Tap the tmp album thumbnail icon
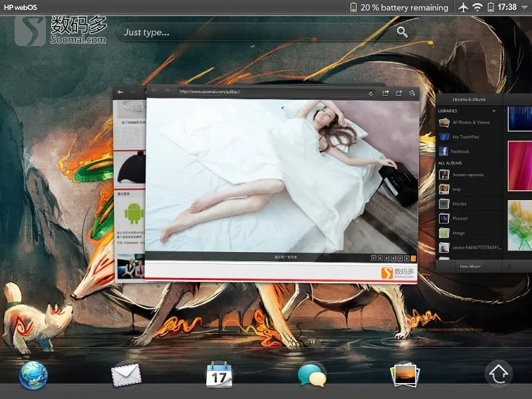 444,190
